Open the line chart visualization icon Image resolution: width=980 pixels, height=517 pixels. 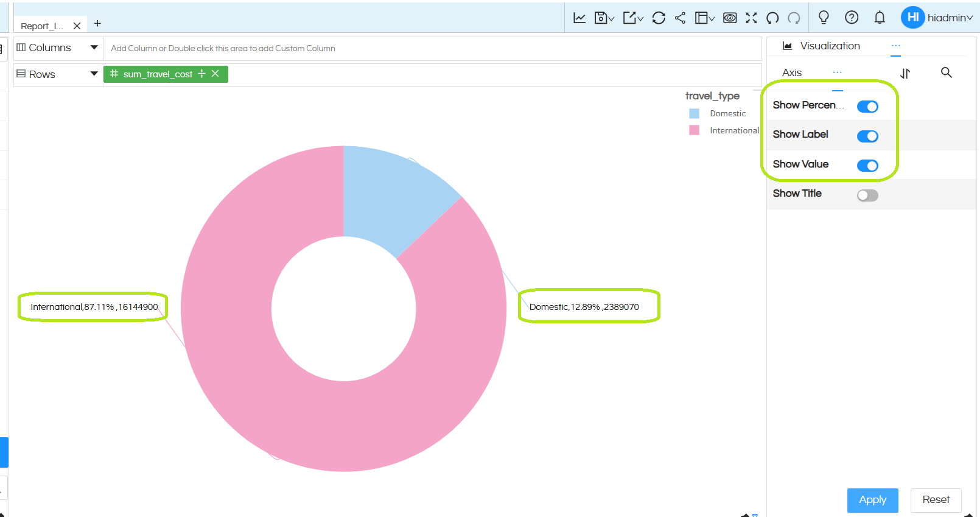point(579,18)
